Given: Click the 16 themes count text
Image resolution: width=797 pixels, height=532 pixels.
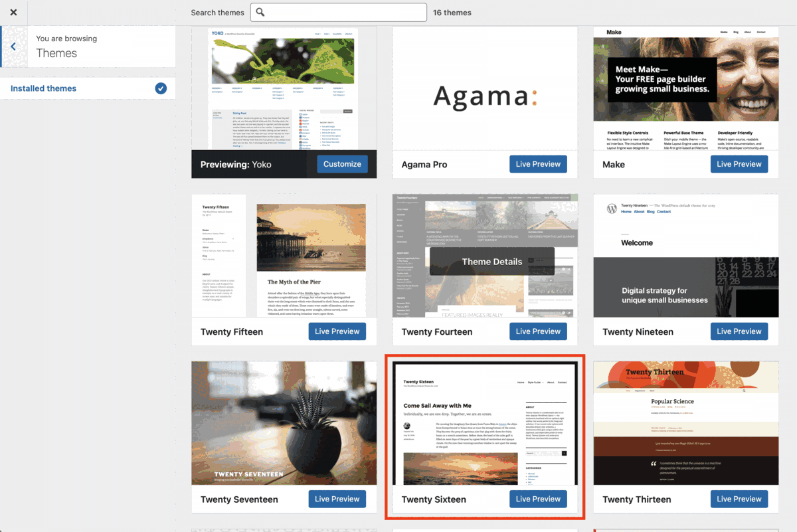Looking at the screenshot, I should 452,13.
